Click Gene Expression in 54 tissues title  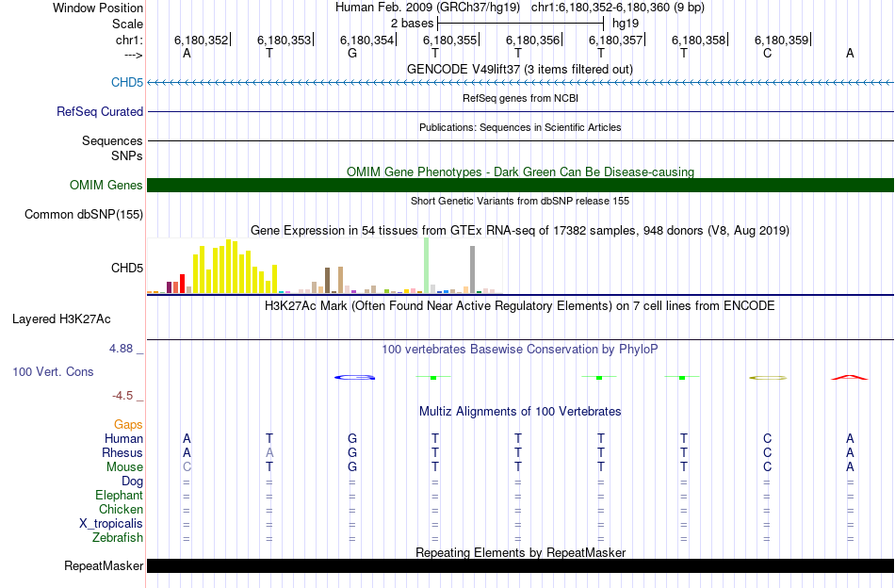pyautogui.click(x=520, y=231)
